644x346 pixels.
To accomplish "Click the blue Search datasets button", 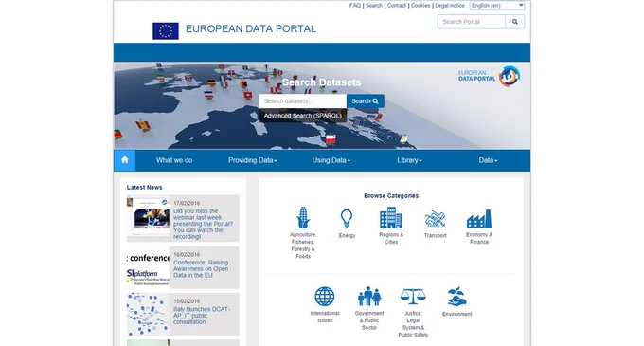I will [x=366, y=101].
